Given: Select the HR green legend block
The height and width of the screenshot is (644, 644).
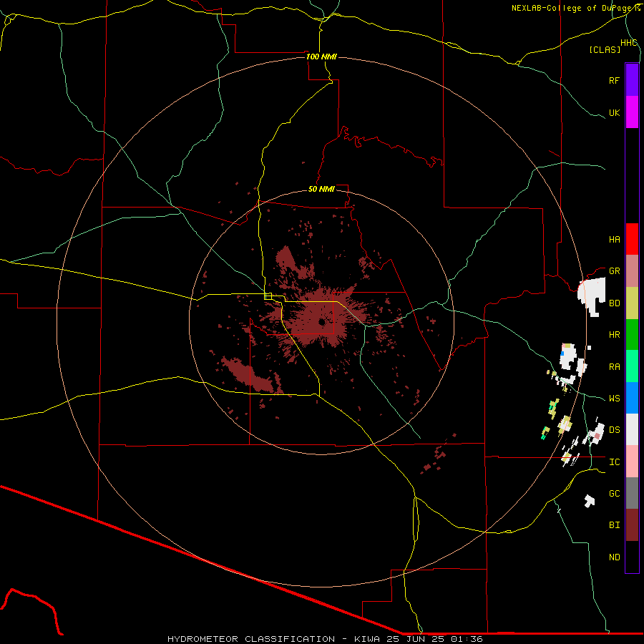Looking at the screenshot, I should (632, 334).
